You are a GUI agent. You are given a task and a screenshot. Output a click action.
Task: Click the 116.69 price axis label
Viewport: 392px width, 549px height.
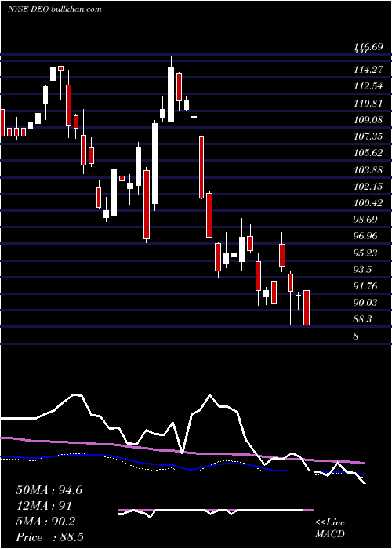pyautogui.click(x=368, y=47)
